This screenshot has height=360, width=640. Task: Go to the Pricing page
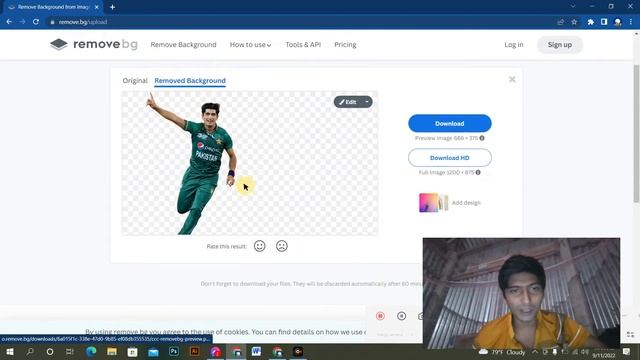(x=345, y=44)
